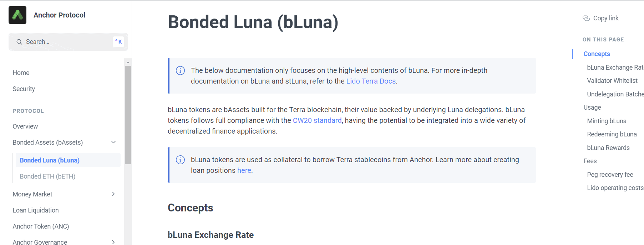
Task: Click the ^K shortcut badge in search
Action: tap(118, 41)
